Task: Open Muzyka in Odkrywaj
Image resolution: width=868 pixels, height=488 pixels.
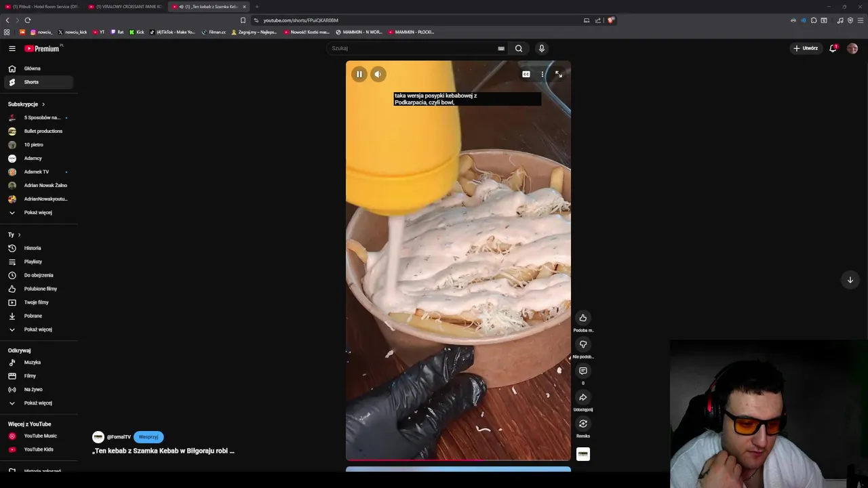Action: click(39, 363)
